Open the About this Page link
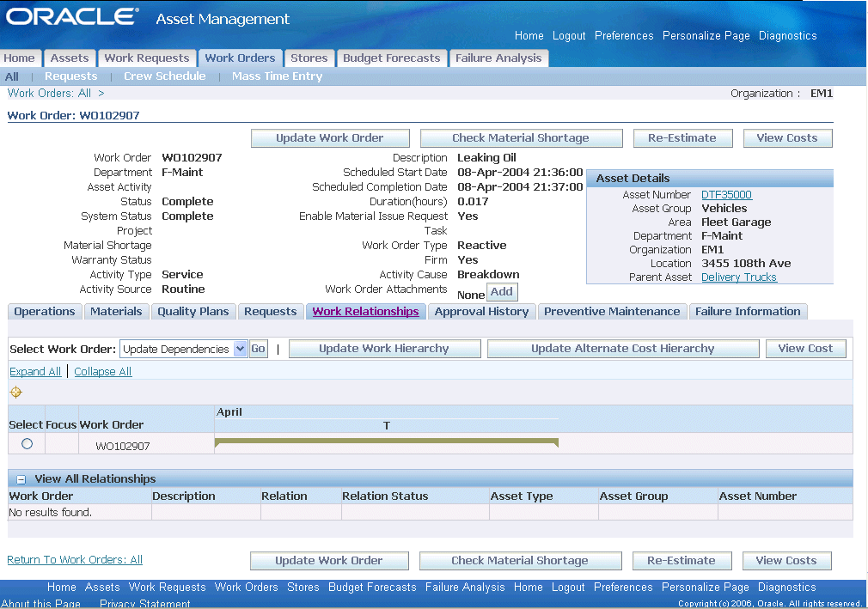 pyautogui.click(x=41, y=604)
